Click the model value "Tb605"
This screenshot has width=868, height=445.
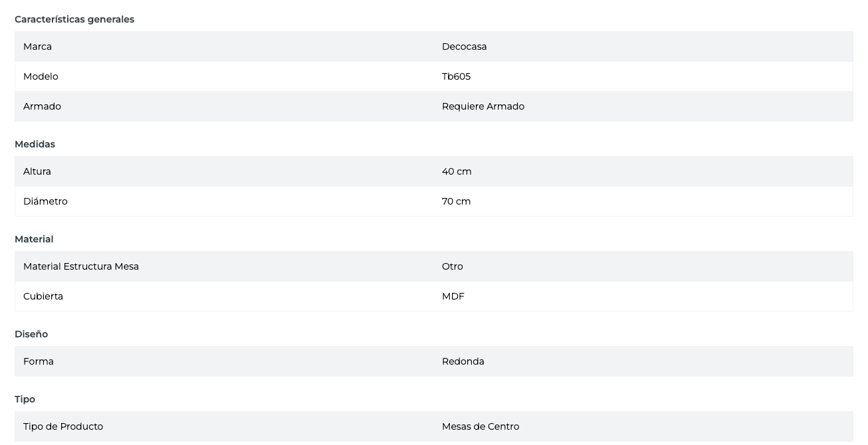pos(456,76)
